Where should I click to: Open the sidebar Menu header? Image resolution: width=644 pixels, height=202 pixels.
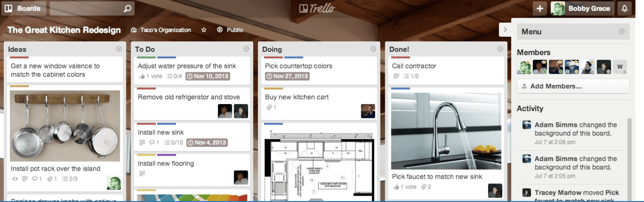[573, 32]
